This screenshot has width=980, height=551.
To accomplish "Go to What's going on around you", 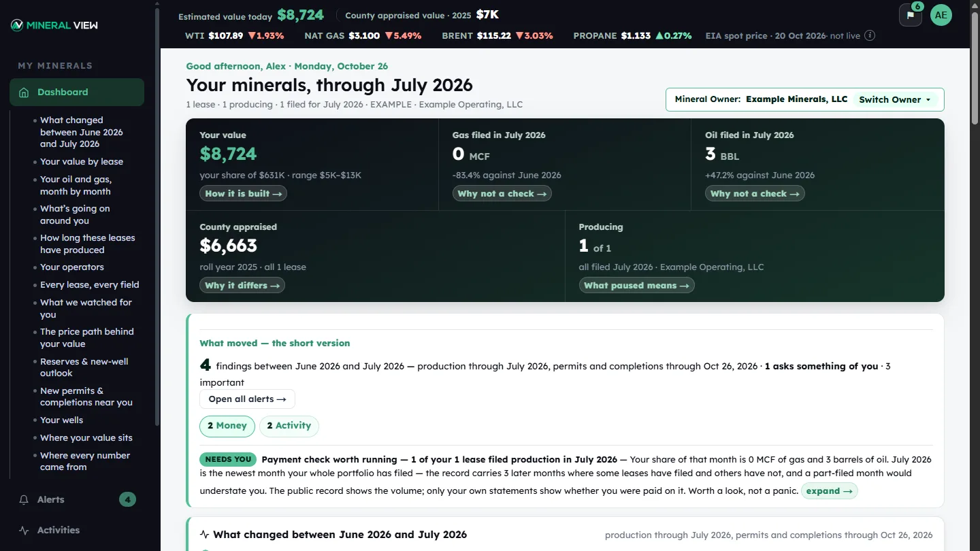I will [x=75, y=215].
